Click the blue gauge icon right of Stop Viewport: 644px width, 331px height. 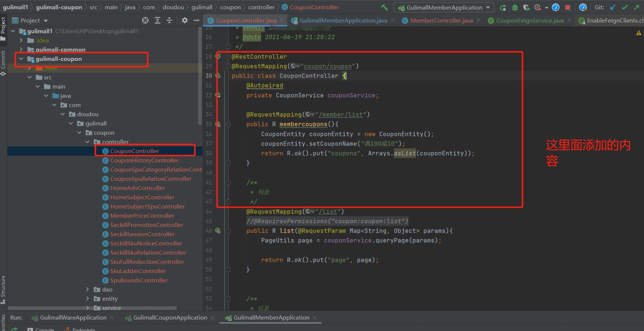click(x=583, y=7)
